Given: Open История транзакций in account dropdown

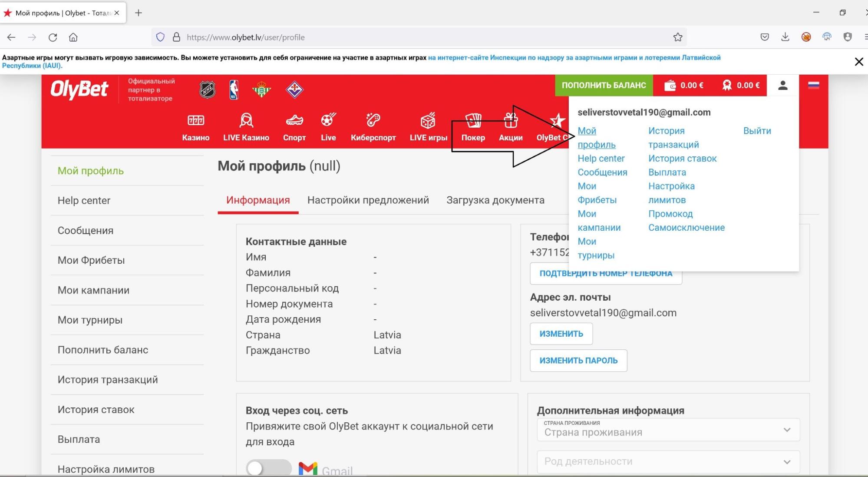Looking at the screenshot, I should pos(673,138).
